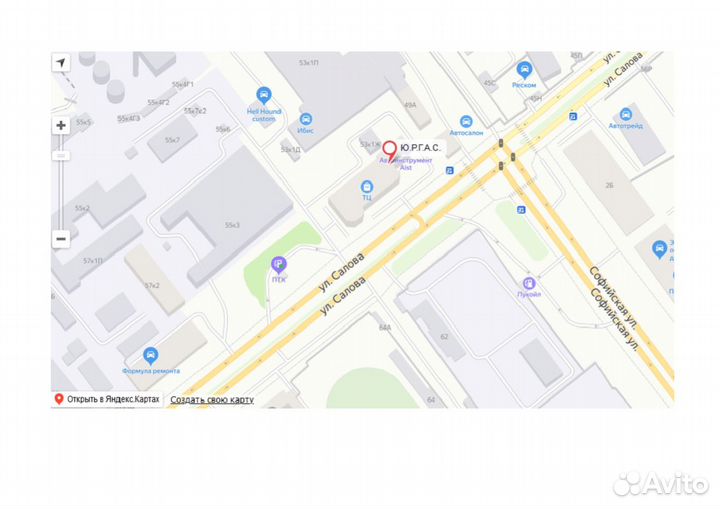Zoom in with the plus button
The image size is (720, 509).
pos(61,125)
